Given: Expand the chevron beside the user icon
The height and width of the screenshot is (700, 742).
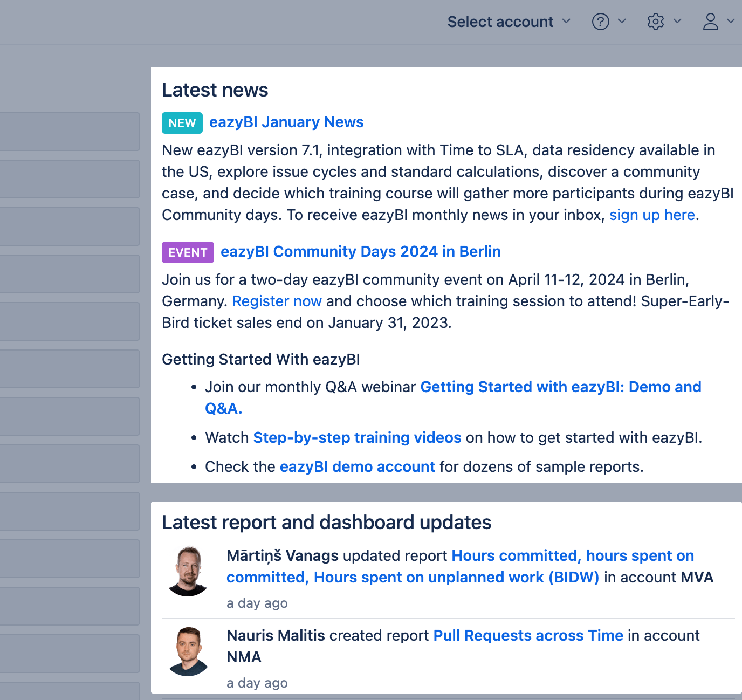Looking at the screenshot, I should (731, 22).
